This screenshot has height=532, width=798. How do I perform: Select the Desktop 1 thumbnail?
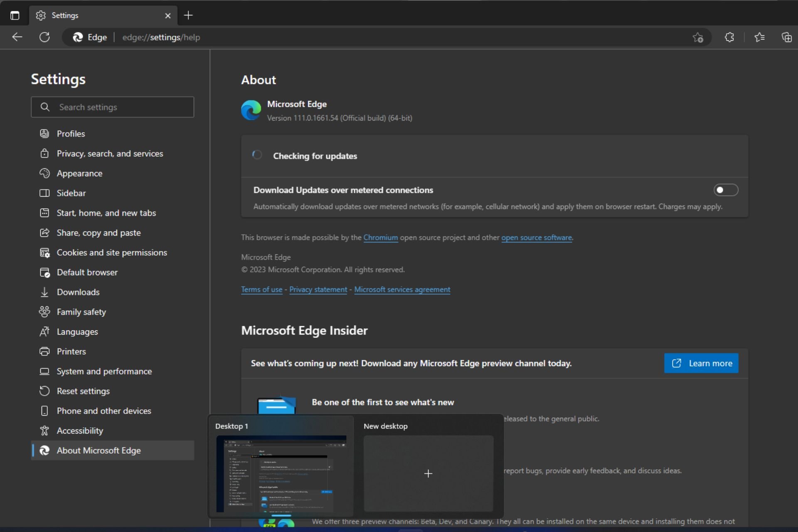click(281, 474)
